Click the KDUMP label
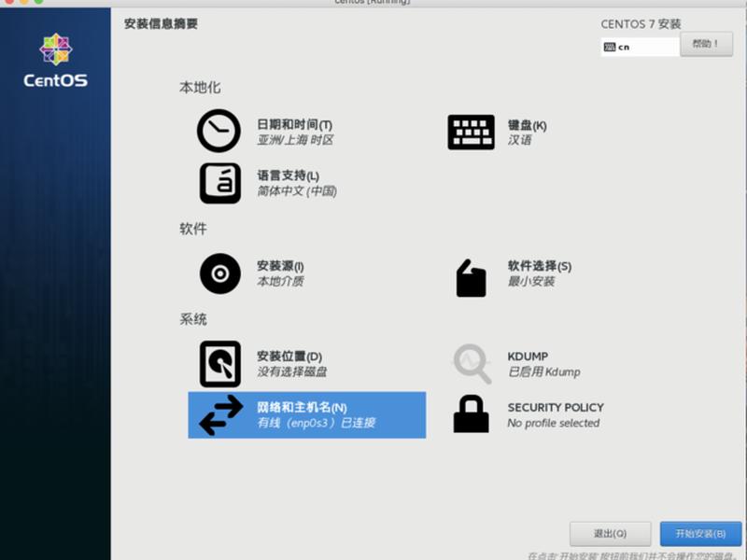This screenshot has height=560, width=747. 528,357
